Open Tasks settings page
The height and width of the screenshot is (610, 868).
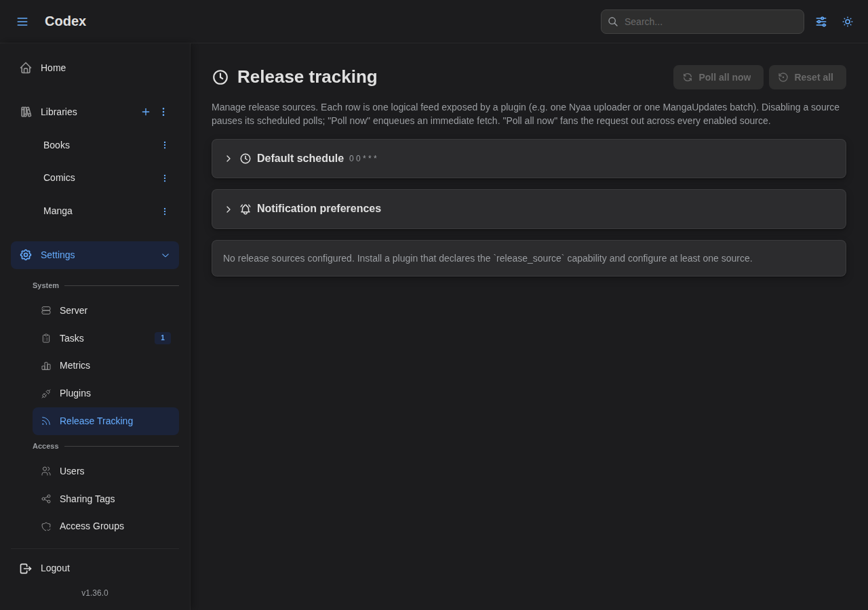pyautogui.click(x=106, y=338)
